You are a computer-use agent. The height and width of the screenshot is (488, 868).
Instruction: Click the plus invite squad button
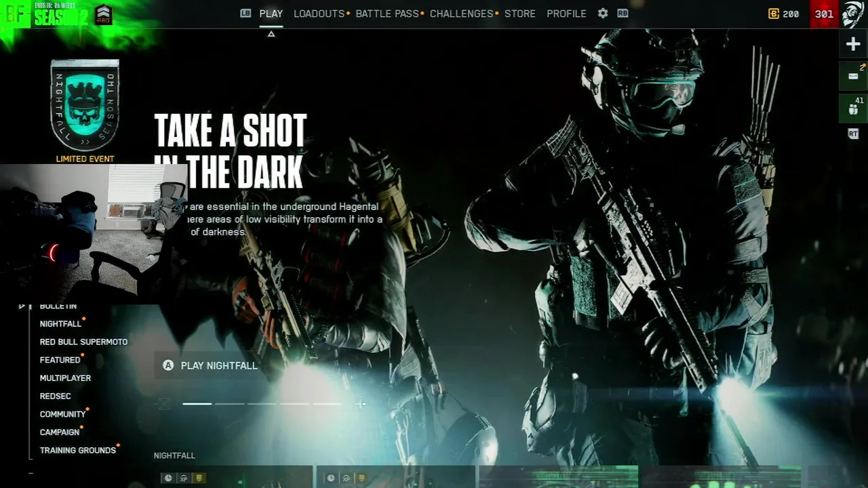[x=853, y=45]
